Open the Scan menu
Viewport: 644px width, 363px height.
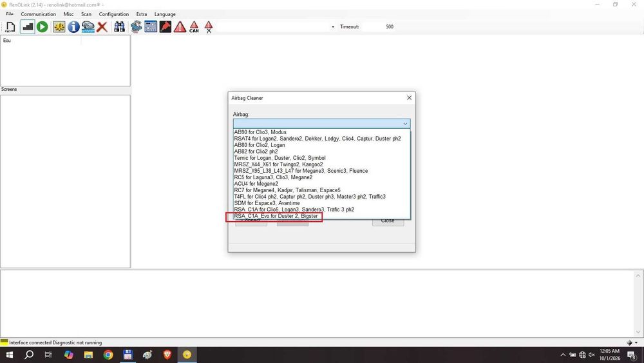(86, 14)
